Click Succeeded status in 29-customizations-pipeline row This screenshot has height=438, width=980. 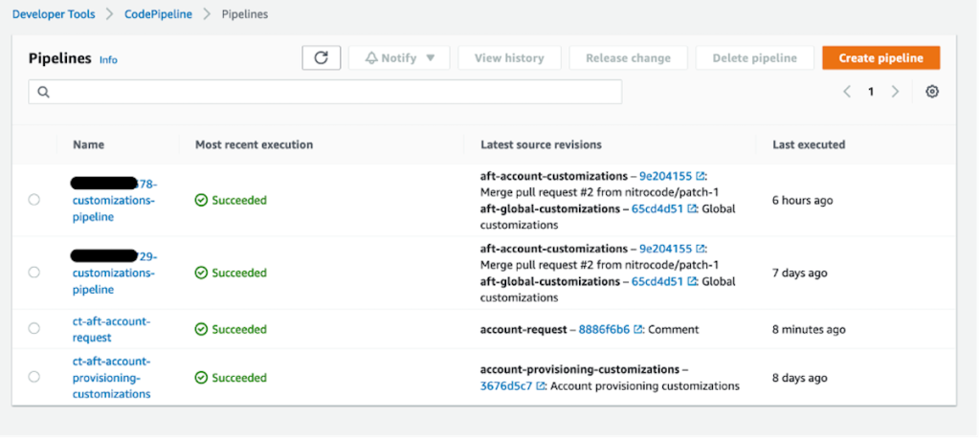231,273
